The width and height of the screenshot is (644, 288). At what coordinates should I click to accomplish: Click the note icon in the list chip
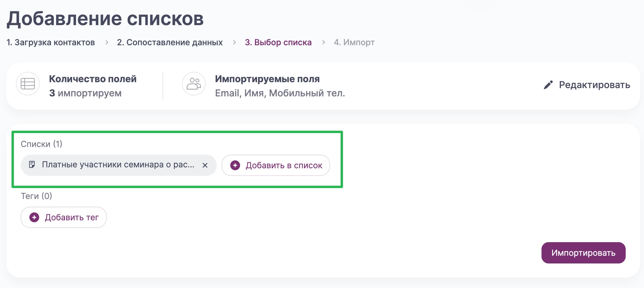(x=32, y=164)
